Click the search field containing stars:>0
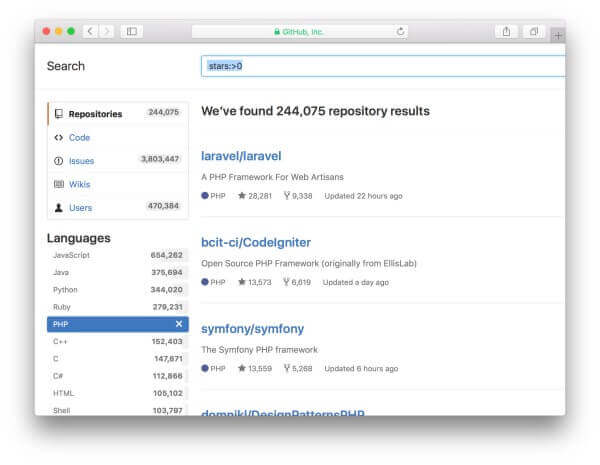The width and height of the screenshot is (600, 465). pyautogui.click(x=380, y=66)
